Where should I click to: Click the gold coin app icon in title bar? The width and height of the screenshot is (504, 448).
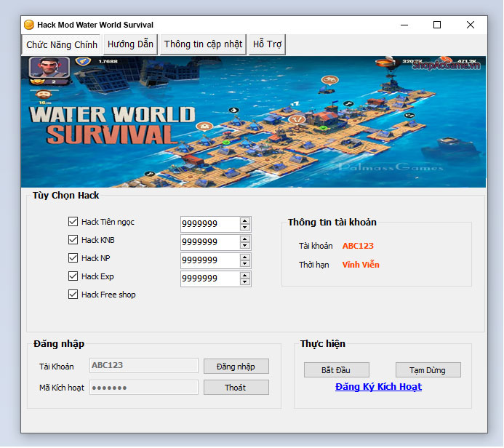point(29,25)
